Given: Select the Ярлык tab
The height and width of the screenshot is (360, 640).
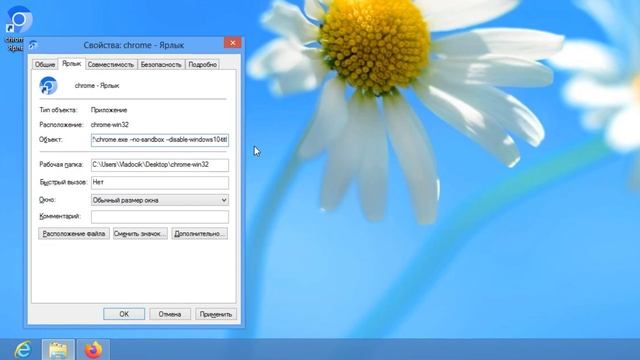Looking at the screenshot, I should (x=71, y=64).
